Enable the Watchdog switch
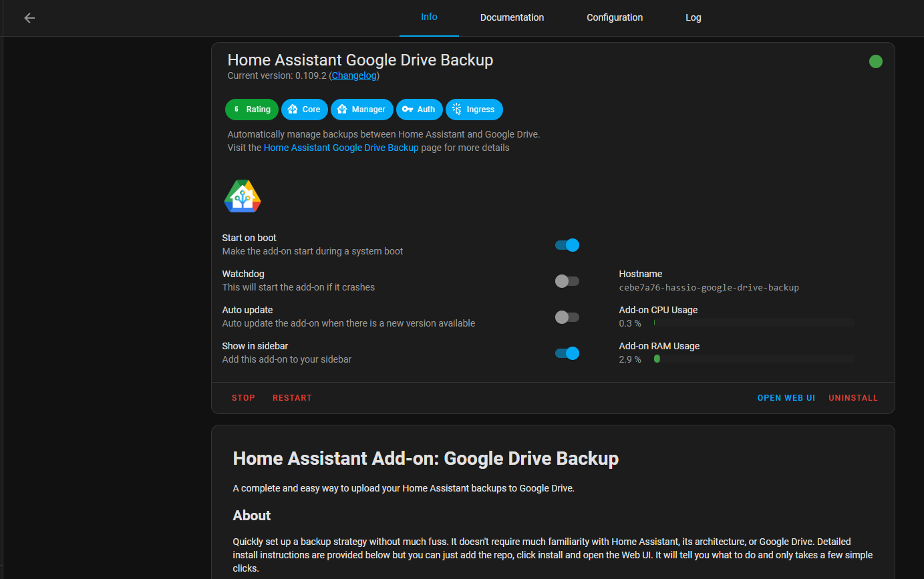924x579 pixels. pyautogui.click(x=567, y=281)
